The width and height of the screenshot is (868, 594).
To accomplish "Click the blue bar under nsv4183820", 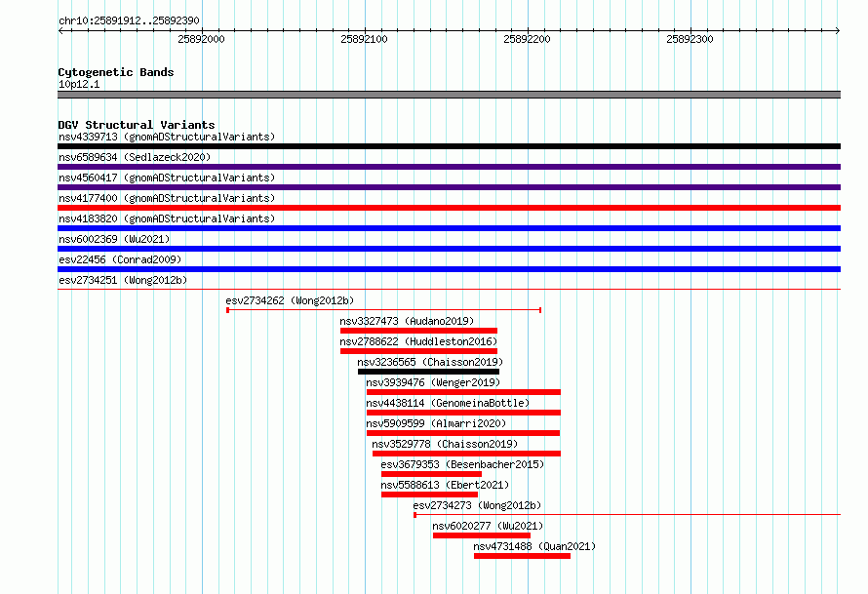I will (449, 228).
